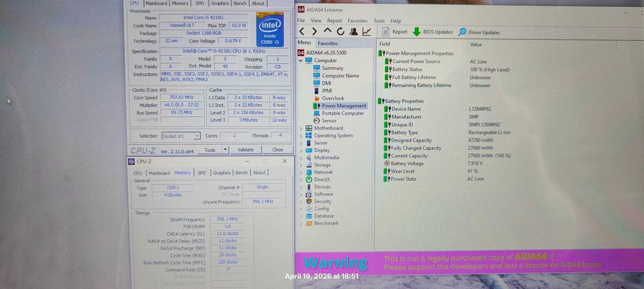The width and height of the screenshot is (644, 289).
Task: Select Overclock in the tree
Action: pyautogui.click(x=328, y=98)
